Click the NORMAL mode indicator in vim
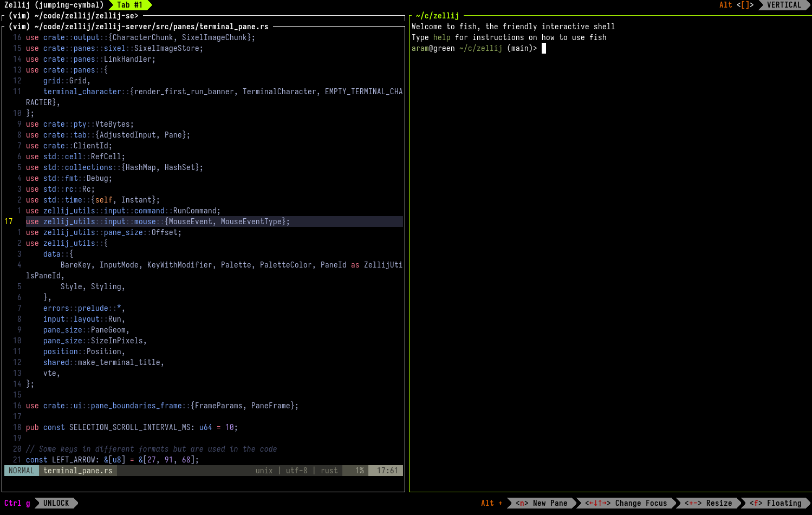 click(x=22, y=471)
